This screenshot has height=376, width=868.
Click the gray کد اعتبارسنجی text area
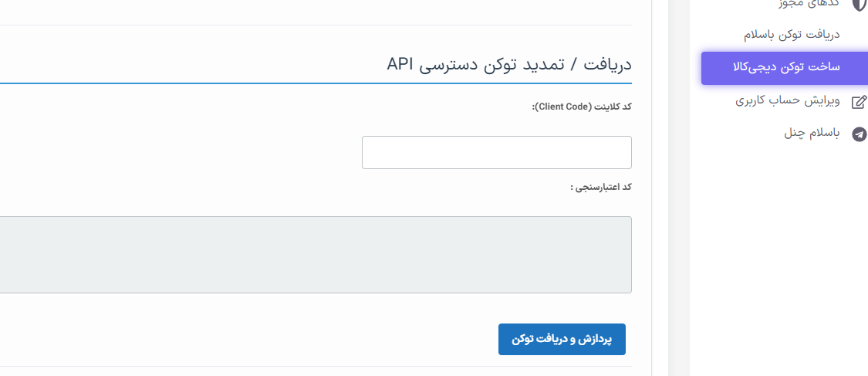coord(316,255)
